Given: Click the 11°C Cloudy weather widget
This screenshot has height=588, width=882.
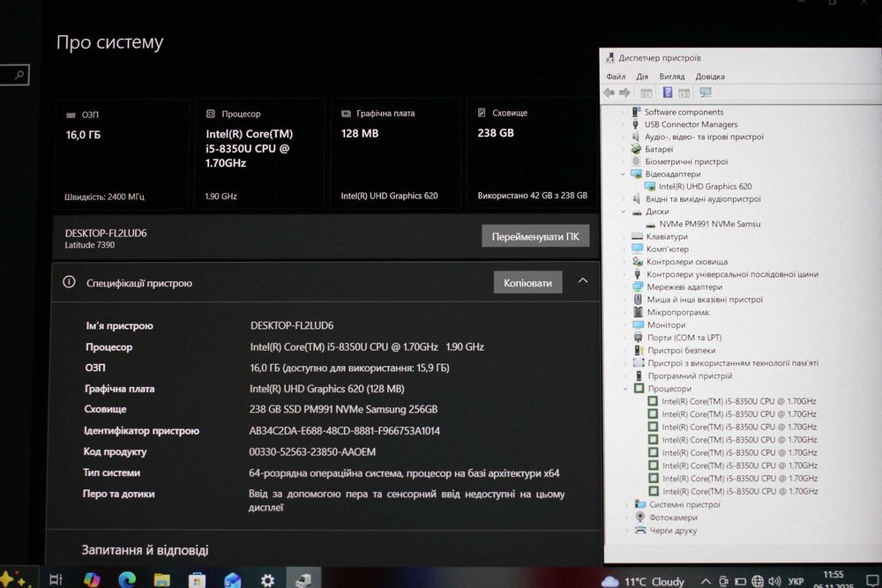Looking at the screenshot, I should coord(643,581).
